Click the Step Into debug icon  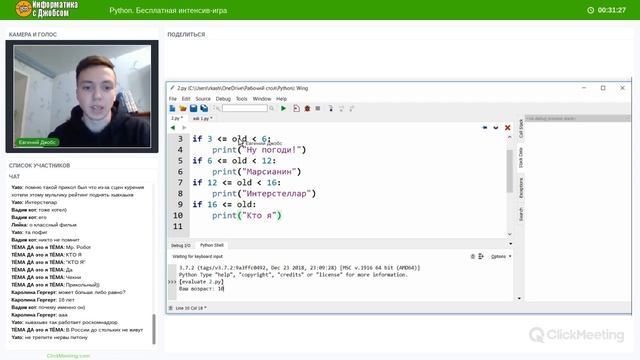[x=331, y=108]
